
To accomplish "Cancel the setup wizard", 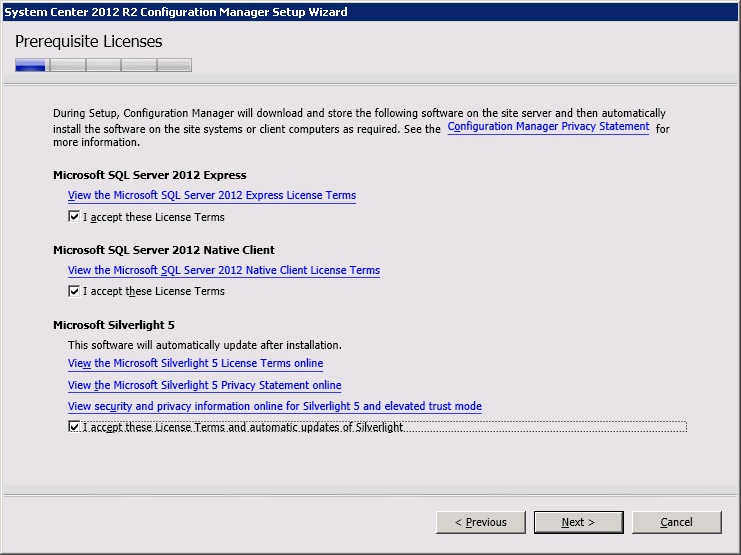I will (676, 522).
